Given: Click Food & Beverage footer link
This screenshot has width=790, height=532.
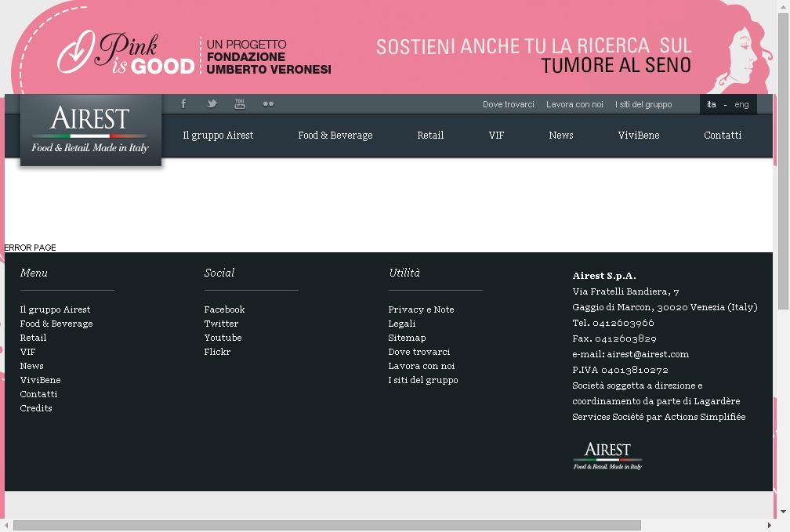Looking at the screenshot, I should [x=56, y=324].
